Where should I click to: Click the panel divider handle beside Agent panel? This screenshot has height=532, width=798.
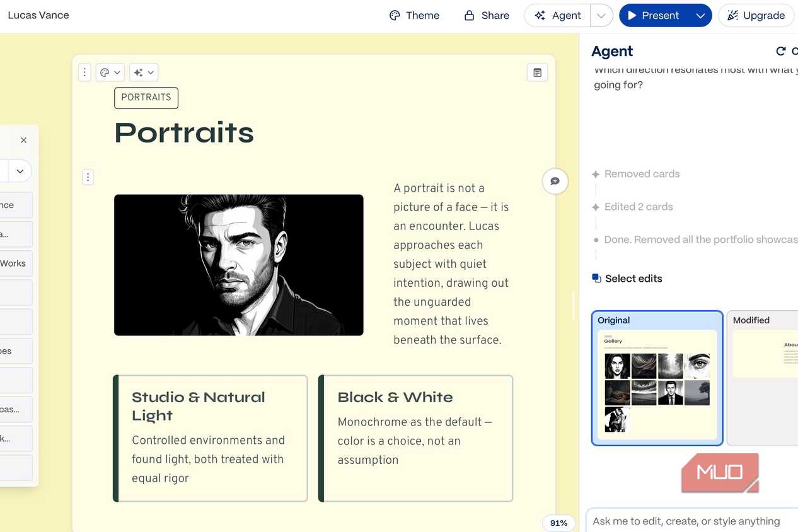click(574, 305)
